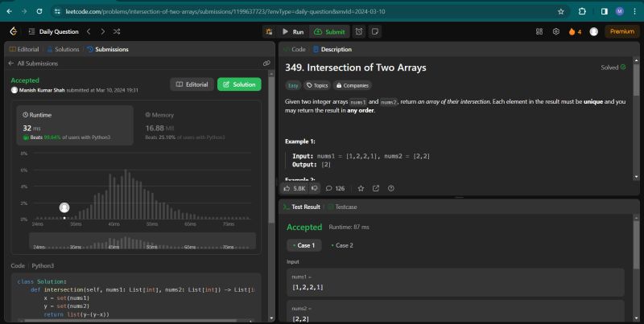Switch to the Editorial tab

[x=24, y=49]
